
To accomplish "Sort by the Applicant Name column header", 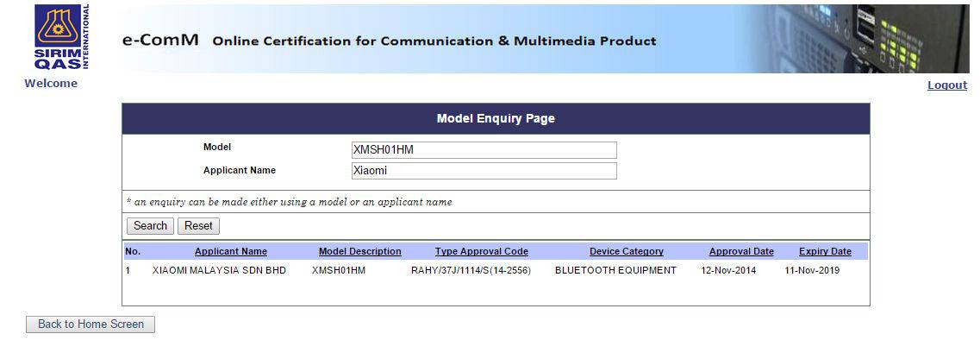I will tap(230, 252).
